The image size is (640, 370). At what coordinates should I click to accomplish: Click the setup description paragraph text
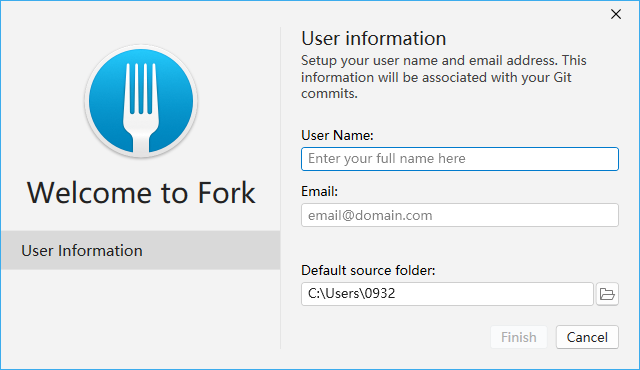(444, 77)
